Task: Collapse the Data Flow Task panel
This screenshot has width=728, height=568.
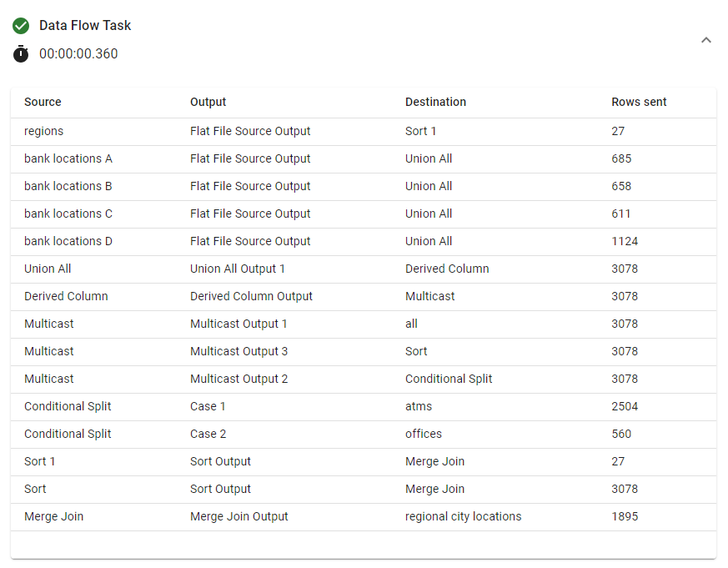Action: 706,40
